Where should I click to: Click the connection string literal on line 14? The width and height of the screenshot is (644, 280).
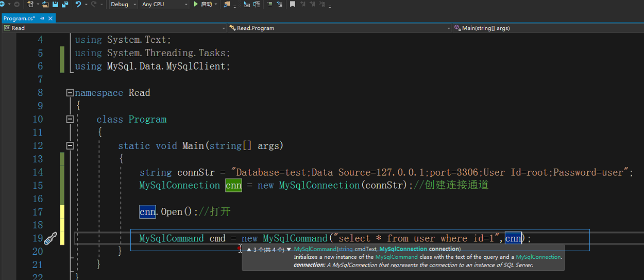pos(430,172)
